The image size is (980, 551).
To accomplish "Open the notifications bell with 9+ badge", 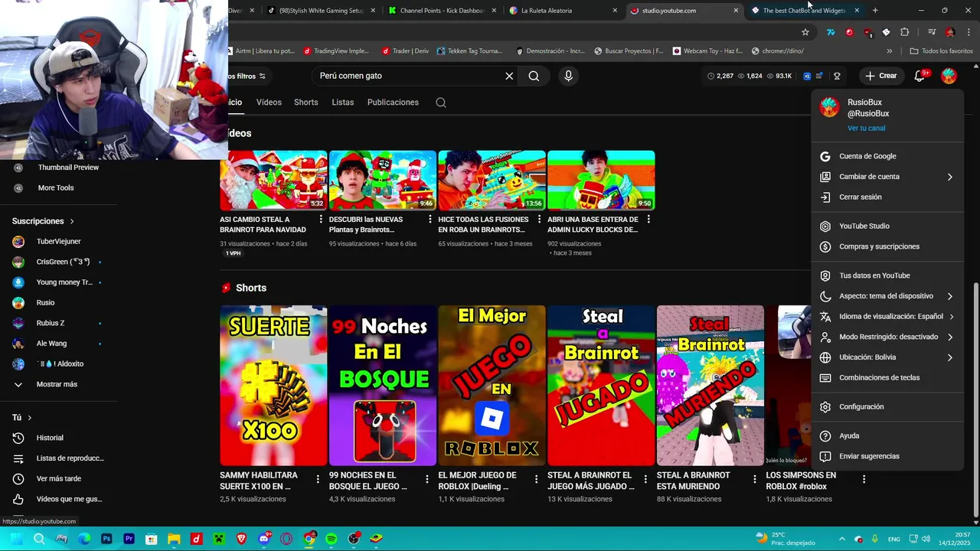I will [920, 76].
